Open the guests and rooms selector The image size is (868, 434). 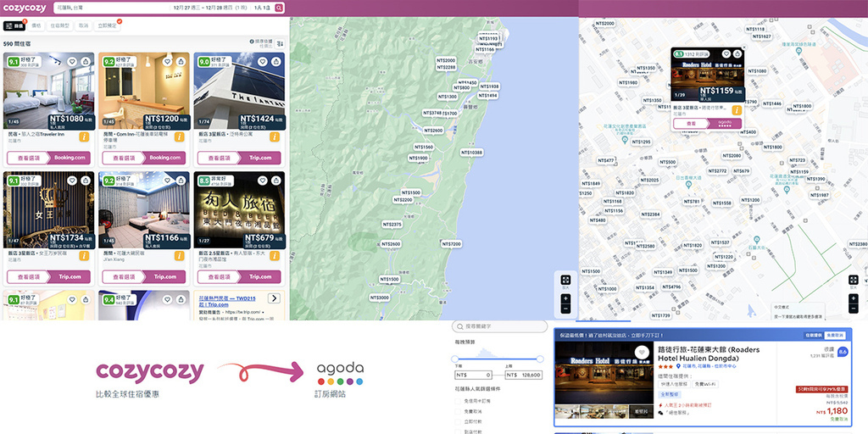pyautogui.click(x=262, y=8)
